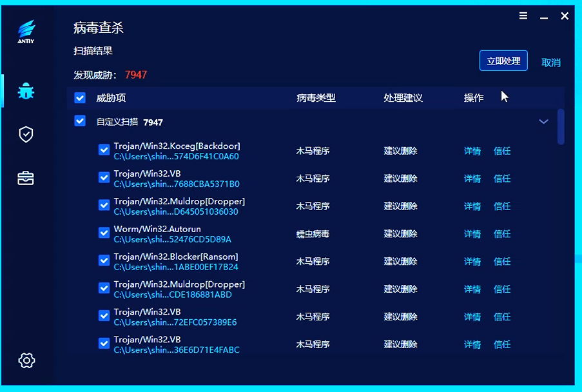
Task: Click 建议删除 in Blocker[Ransom] row
Action: click(x=400, y=261)
